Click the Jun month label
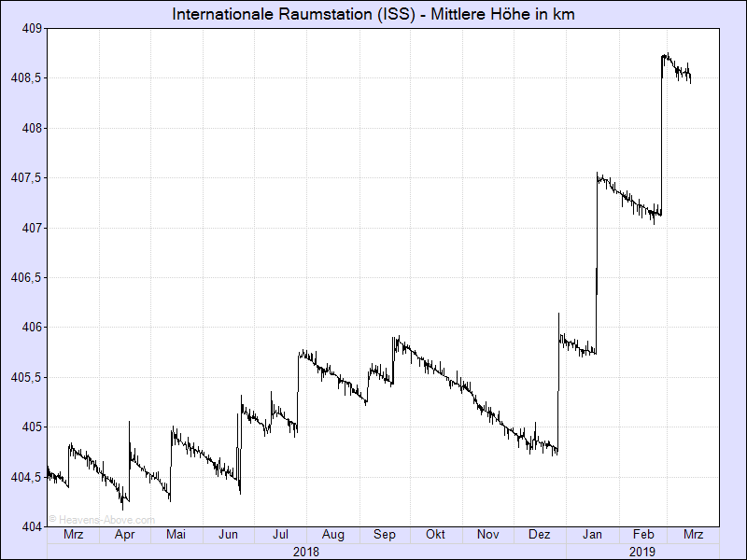The width and height of the screenshot is (747, 560). pyautogui.click(x=228, y=535)
